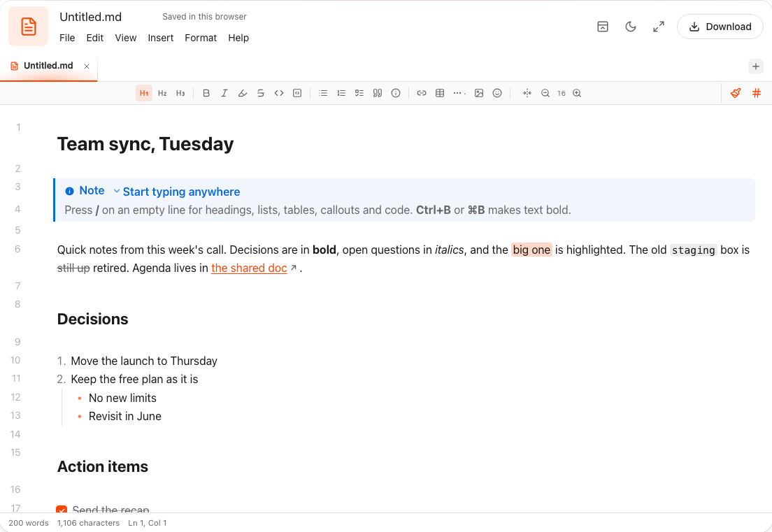772x532 pixels.
Task: Open the View menu
Action: 126,38
